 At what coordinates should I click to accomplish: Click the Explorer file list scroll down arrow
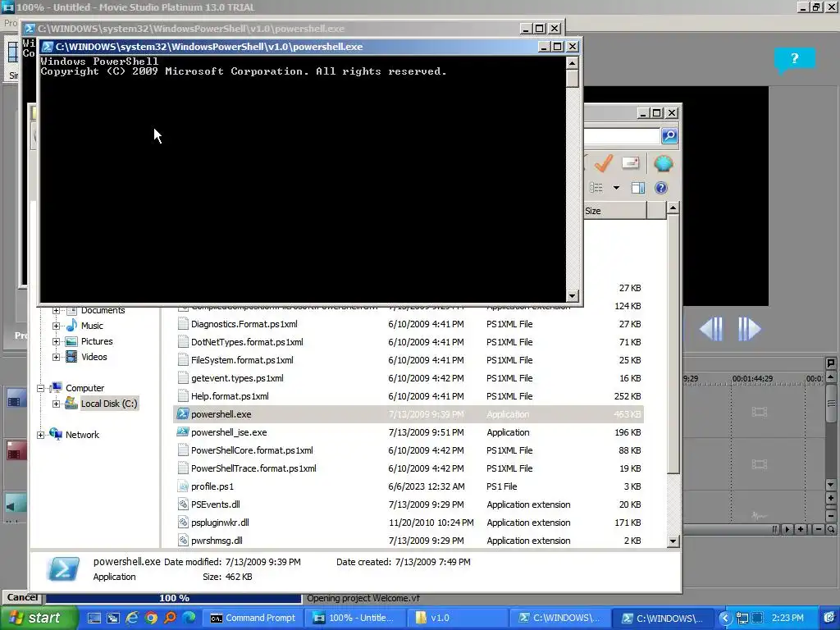[673, 541]
